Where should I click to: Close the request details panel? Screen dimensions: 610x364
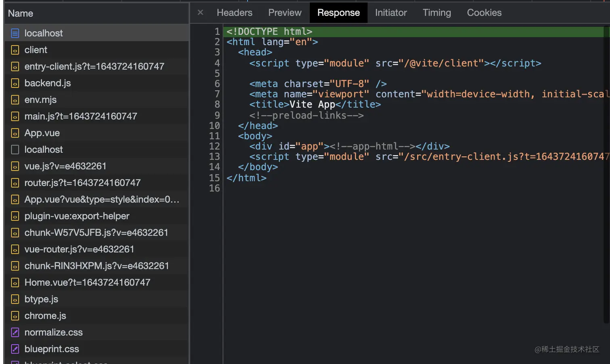click(200, 12)
